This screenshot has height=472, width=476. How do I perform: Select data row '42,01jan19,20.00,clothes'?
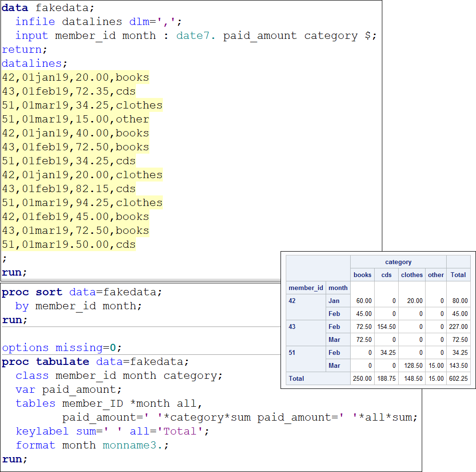tap(82, 175)
